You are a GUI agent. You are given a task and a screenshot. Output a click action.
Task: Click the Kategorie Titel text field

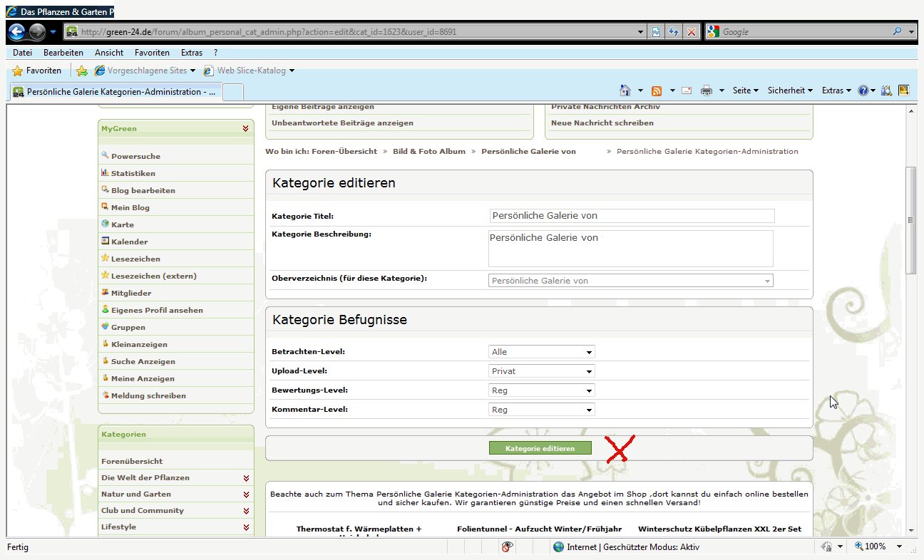[x=632, y=216]
